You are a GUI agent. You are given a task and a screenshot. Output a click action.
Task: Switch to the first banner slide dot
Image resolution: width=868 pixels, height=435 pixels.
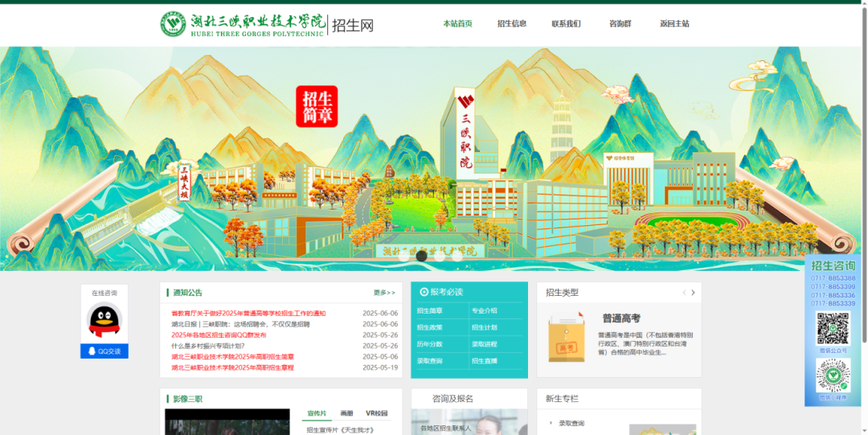(404, 256)
